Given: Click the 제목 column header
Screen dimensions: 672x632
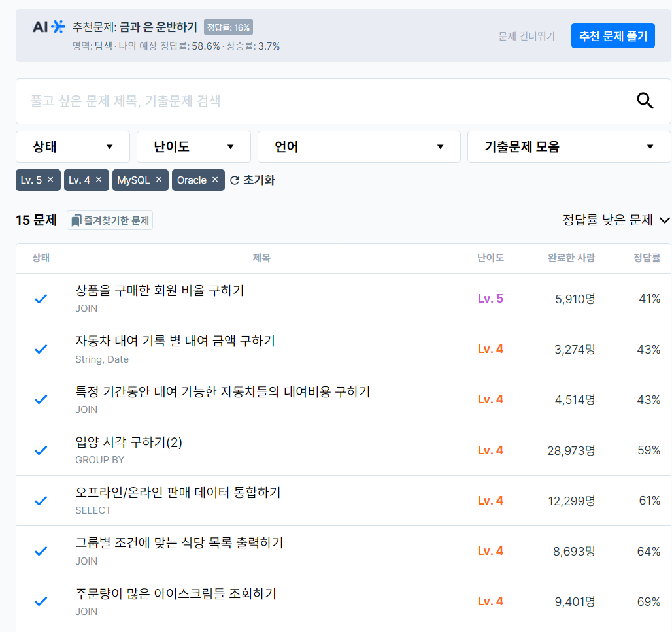Looking at the screenshot, I should click(x=261, y=258).
